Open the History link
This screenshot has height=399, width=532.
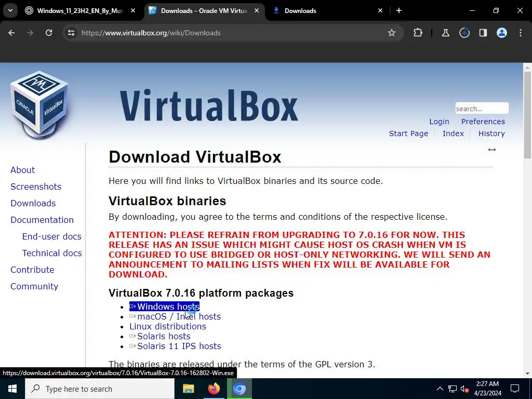[491, 134]
